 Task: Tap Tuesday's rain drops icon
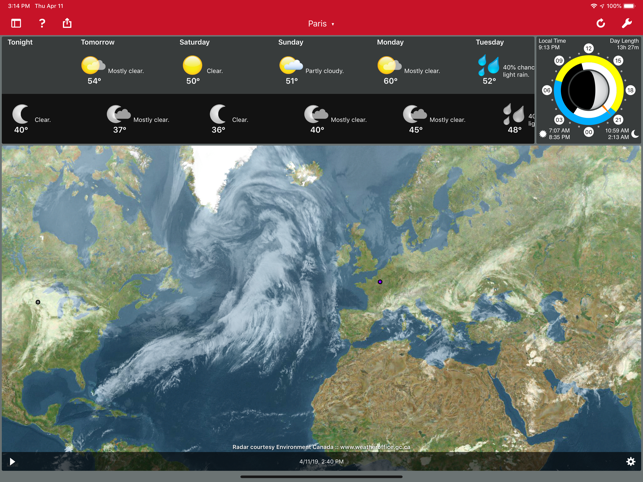pos(489,65)
